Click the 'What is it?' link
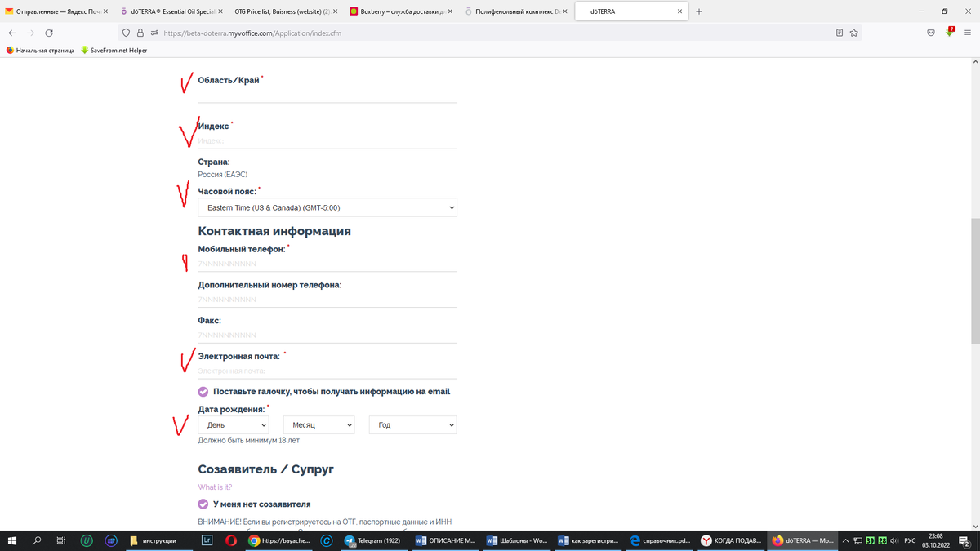 coord(215,487)
